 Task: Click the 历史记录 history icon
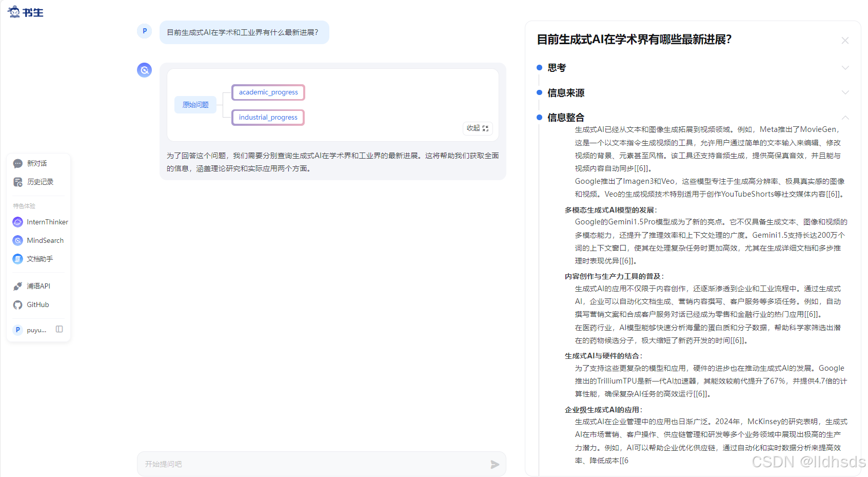point(18,182)
